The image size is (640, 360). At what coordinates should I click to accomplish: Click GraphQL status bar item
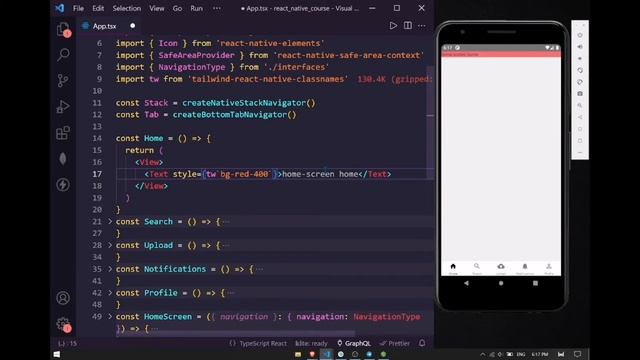(x=354, y=343)
